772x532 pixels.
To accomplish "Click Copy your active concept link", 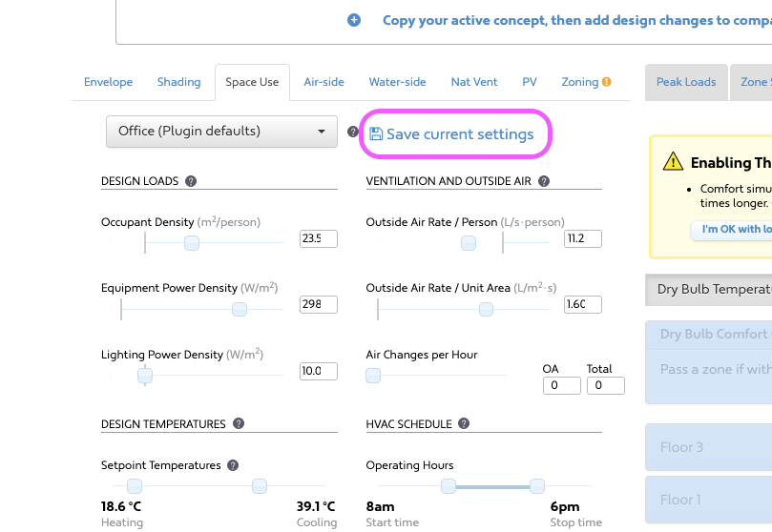I will click(x=577, y=20).
